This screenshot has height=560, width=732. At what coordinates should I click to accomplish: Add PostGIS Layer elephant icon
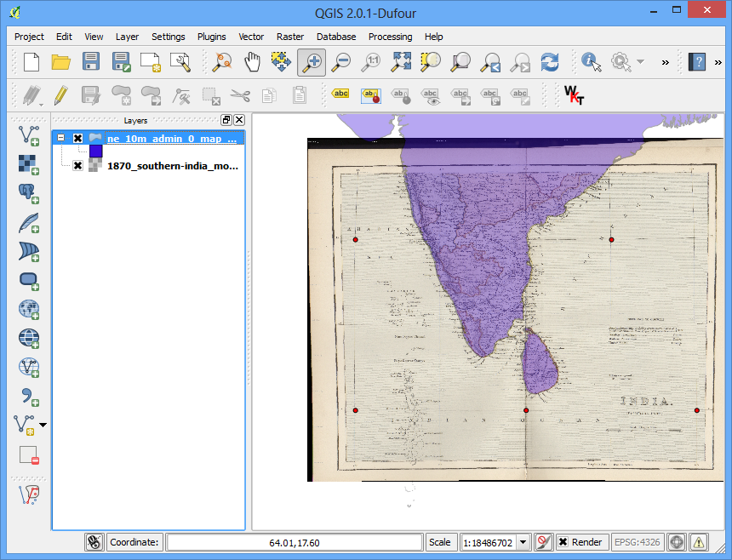29,193
